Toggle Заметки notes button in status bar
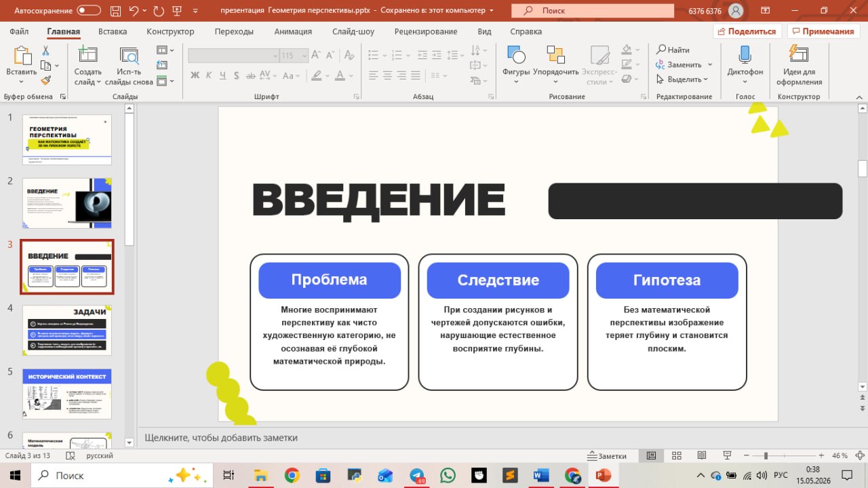This screenshot has height=488, width=868. [607, 456]
